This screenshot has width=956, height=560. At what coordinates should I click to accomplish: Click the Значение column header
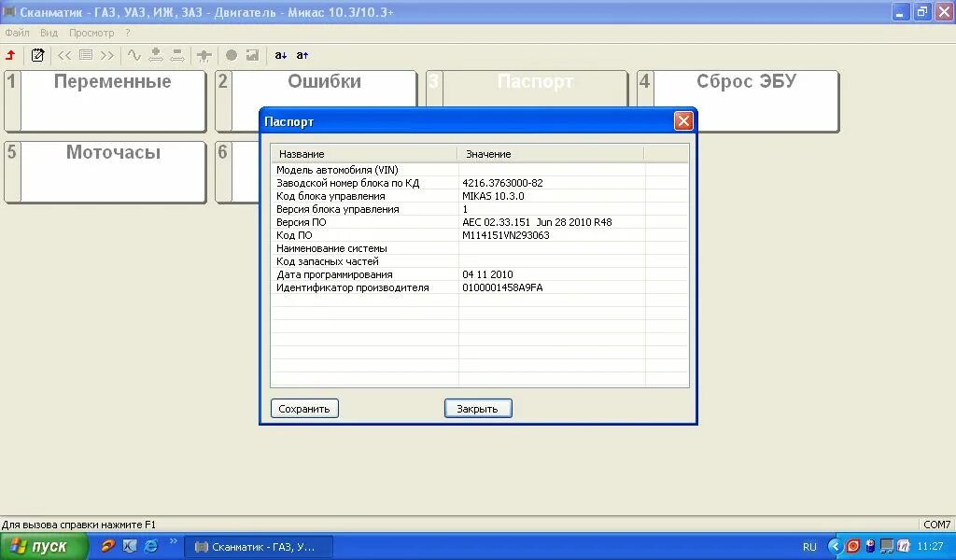tap(551, 154)
